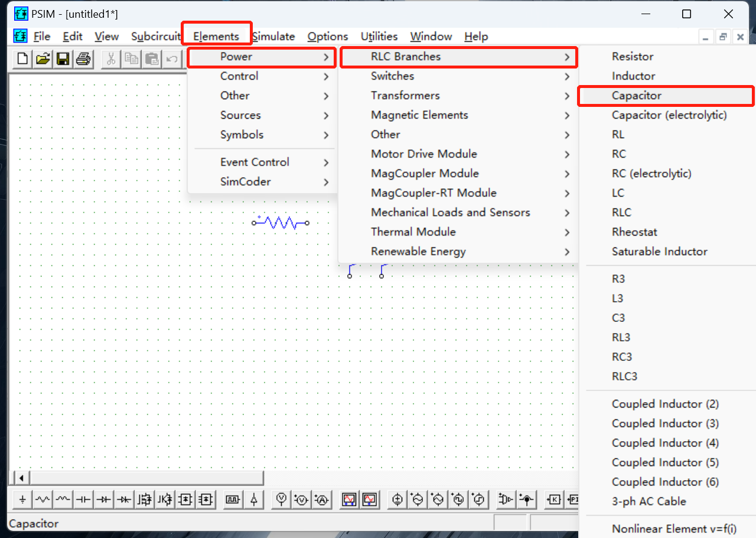Choose Inductor from RLC Branches list

[x=666, y=76]
